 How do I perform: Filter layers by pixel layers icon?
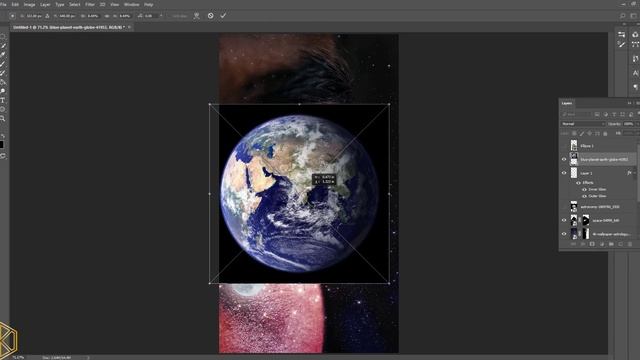[x=597, y=114]
